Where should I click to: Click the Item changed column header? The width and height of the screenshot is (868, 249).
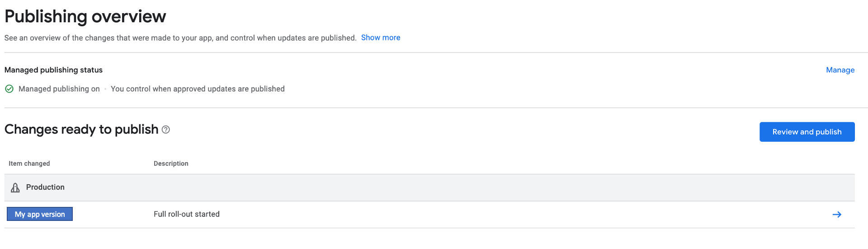(x=29, y=163)
